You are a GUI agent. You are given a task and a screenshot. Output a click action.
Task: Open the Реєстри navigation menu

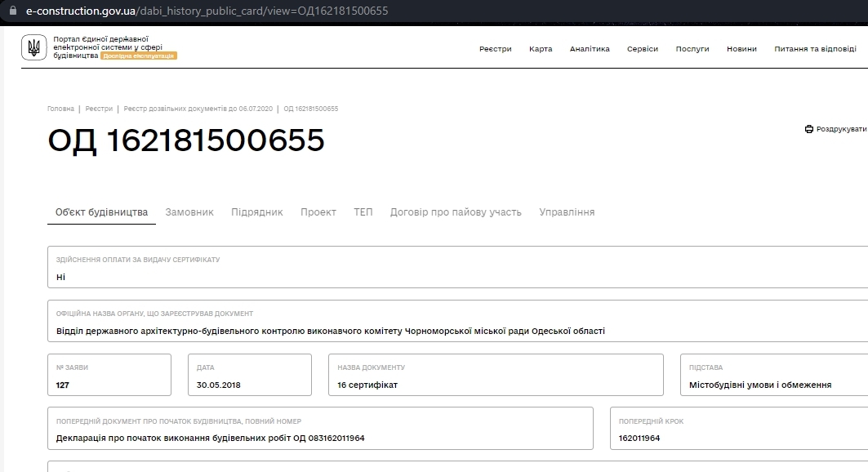[x=496, y=49]
